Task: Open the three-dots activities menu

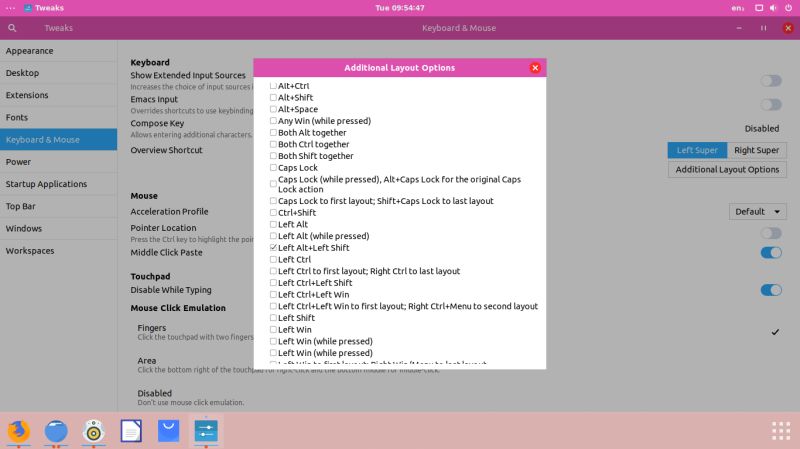Action: (10, 8)
